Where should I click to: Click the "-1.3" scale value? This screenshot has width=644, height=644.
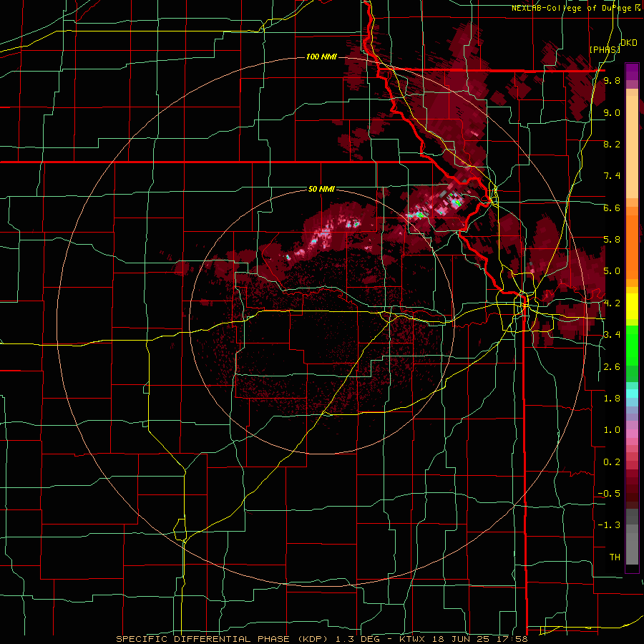pos(609,525)
